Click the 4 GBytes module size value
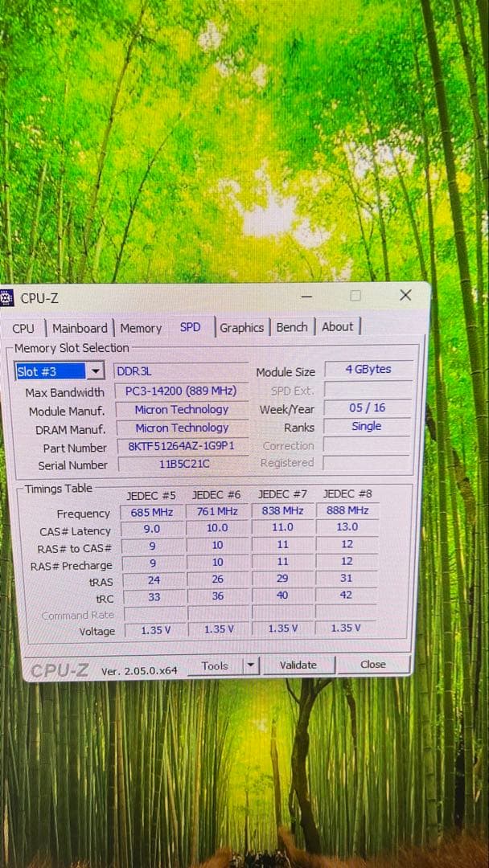 368,369
